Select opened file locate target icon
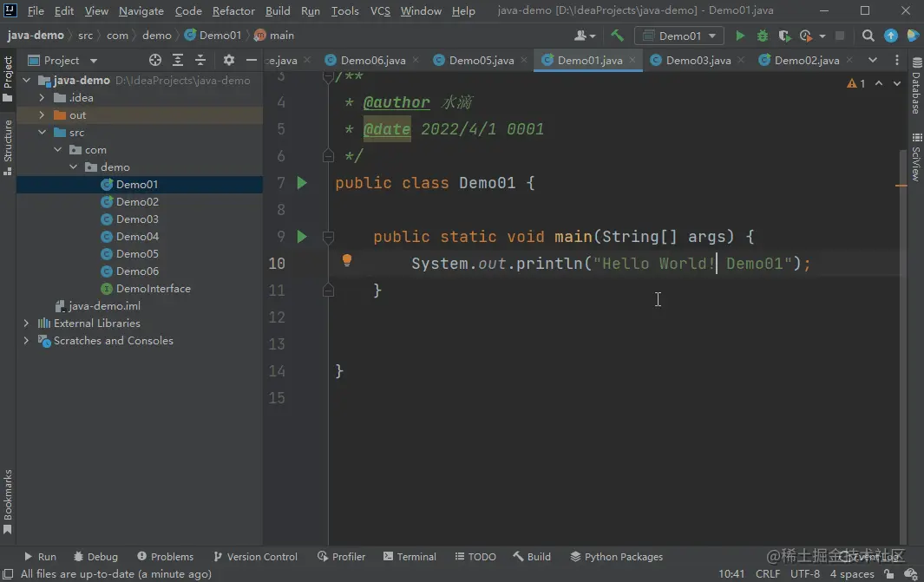Image resolution: width=924 pixels, height=582 pixels. point(155,60)
